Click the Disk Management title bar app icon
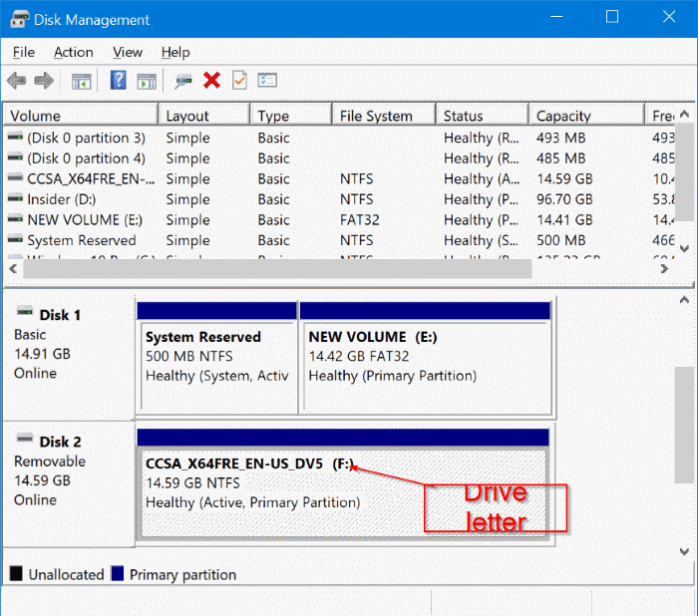This screenshot has width=698, height=616. pos(20,19)
